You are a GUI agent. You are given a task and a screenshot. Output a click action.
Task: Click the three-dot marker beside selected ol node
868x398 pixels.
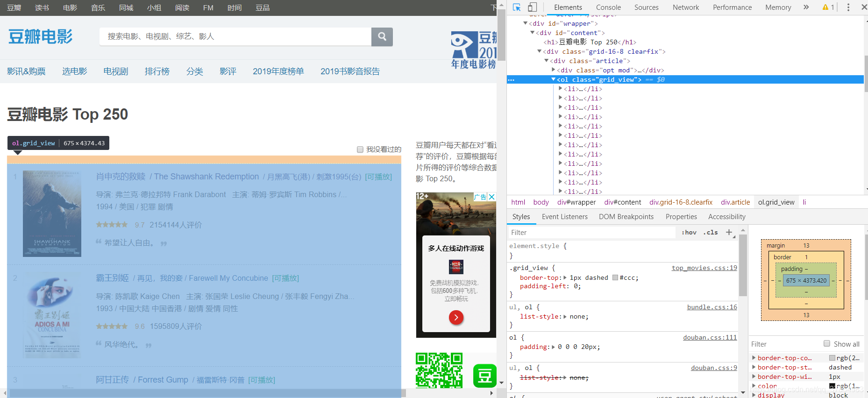(511, 80)
